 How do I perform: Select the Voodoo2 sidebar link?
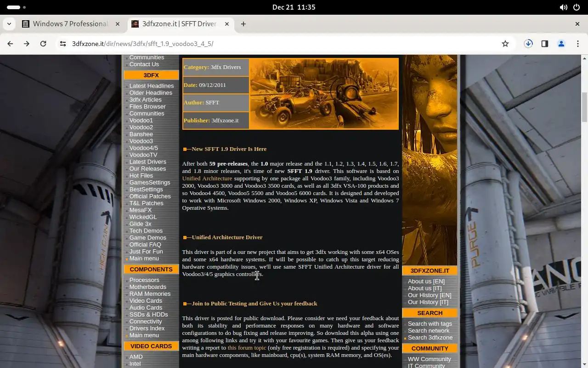141,127
